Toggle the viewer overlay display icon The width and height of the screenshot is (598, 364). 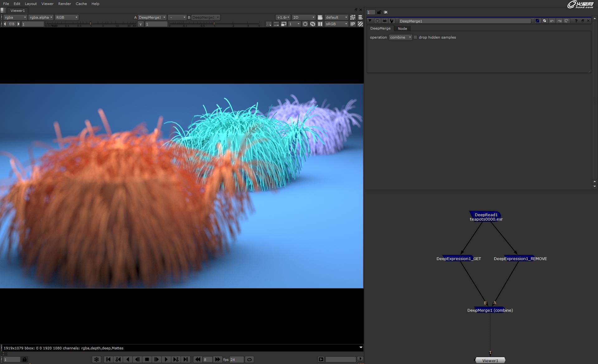(353, 17)
